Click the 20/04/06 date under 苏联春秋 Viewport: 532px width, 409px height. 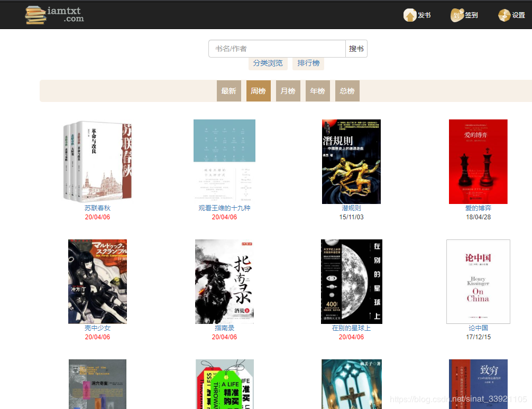coord(97,217)
